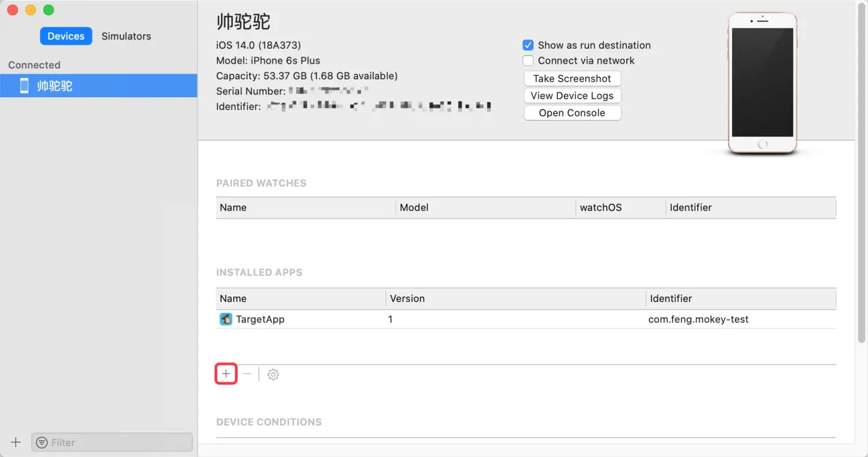Select the TargetApp row name

[x=260, y=319]
